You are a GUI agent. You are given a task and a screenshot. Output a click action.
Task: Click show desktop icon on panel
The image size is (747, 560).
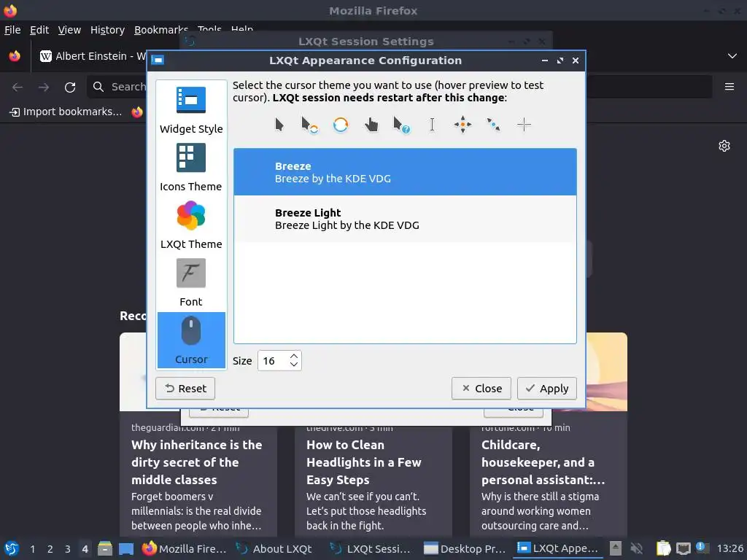[x=126, y=548]
